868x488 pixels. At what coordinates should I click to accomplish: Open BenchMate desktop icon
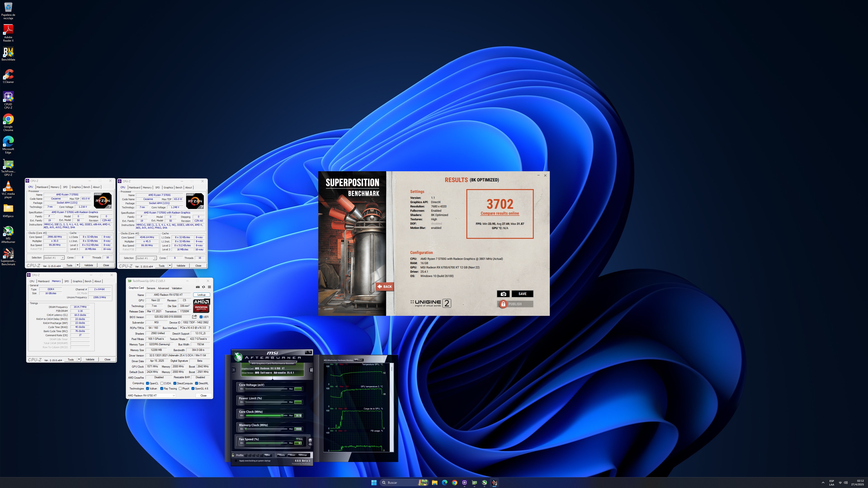click(8, 54)
